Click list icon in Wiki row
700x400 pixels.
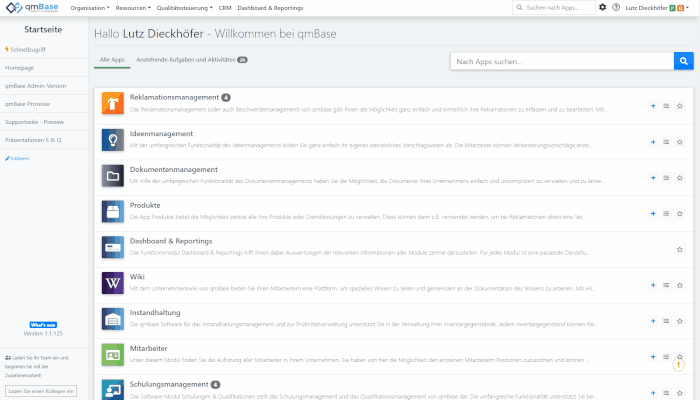coord(666,285)
